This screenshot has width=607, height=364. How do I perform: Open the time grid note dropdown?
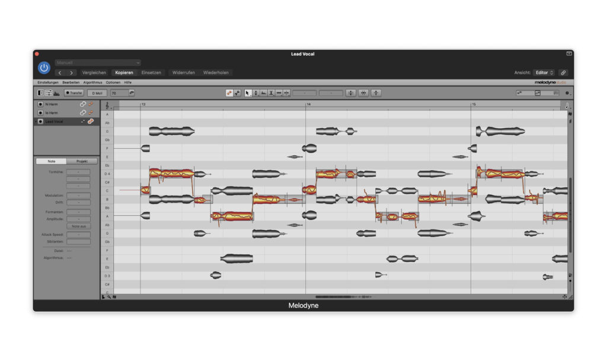(567, 106)
